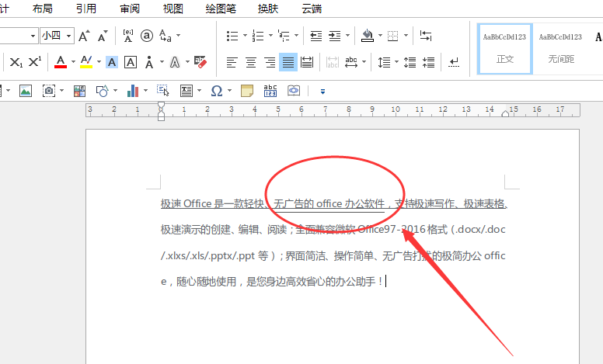This screenshot has width=603, height=364.
Task: Align text right
Action: (x=270, y=62)
